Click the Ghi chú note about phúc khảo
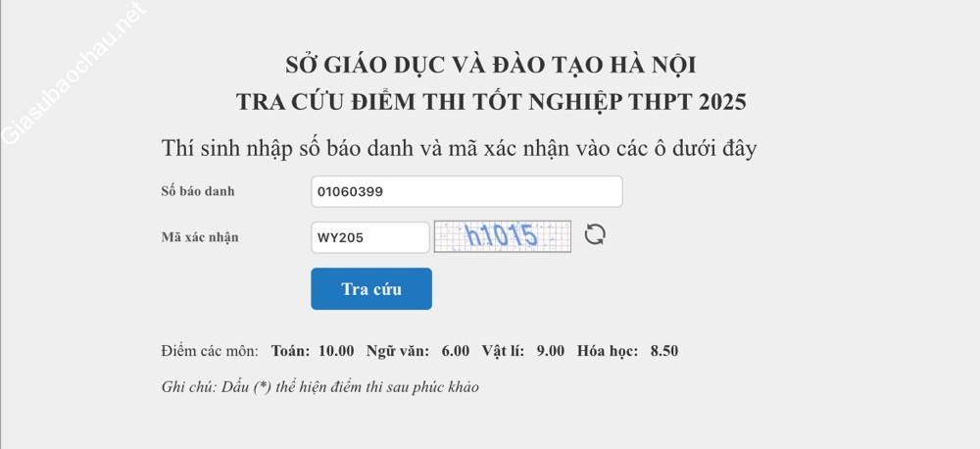 click(320, 387)
